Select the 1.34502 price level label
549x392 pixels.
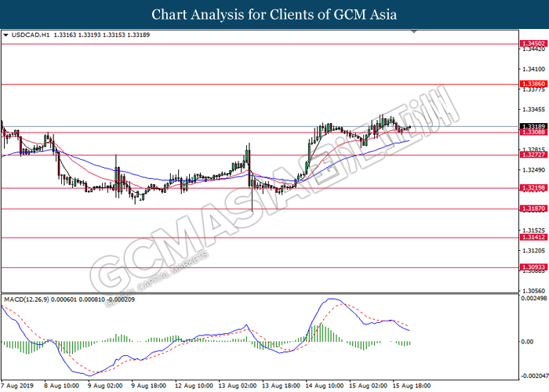pyautogui.click(x=533, y=44)
